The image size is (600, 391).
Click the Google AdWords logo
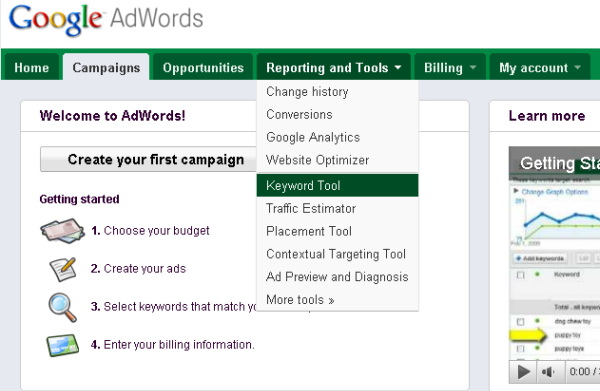pos(106,20)
